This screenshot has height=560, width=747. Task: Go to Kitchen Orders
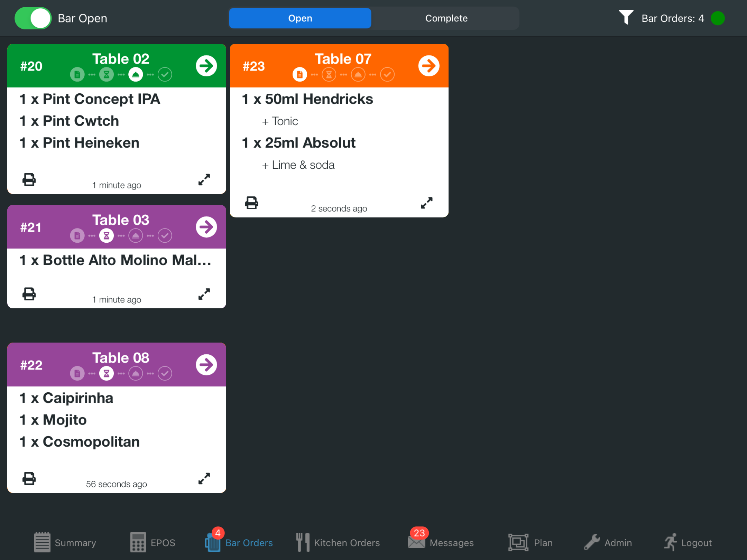[x=338, y=542]
